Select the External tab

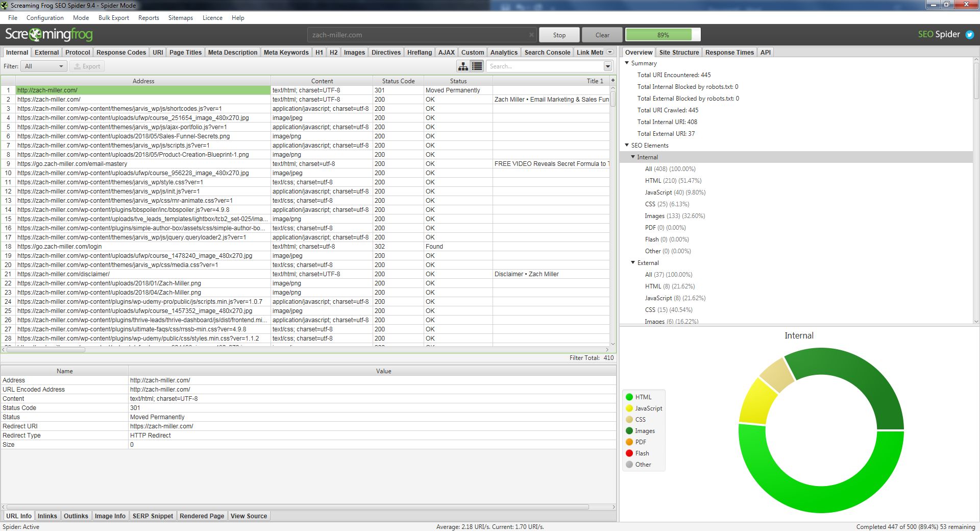pos(46,52)
